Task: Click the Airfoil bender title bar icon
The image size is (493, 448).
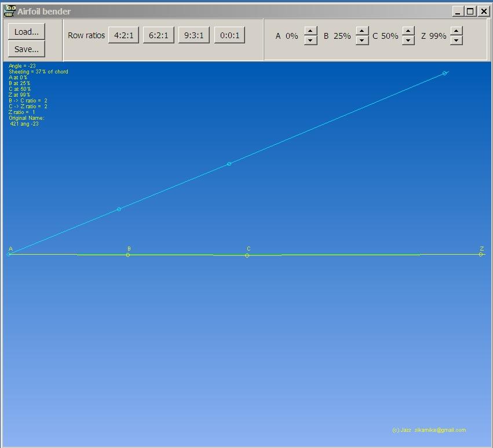Action: (x=9, y=11)
